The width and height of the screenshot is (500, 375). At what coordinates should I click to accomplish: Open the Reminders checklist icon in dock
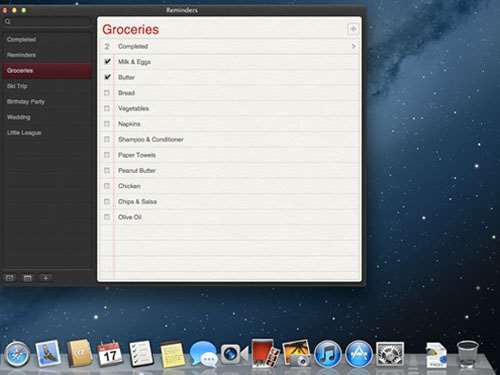[x=141, y=353]
